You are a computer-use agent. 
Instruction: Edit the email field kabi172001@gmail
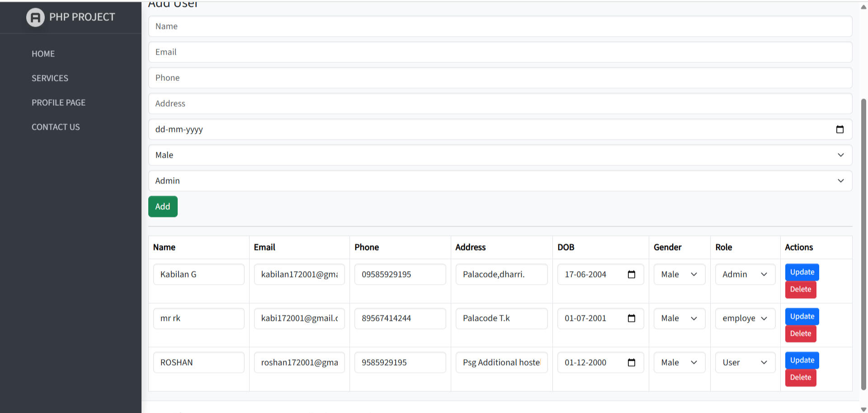pos(299,318)
